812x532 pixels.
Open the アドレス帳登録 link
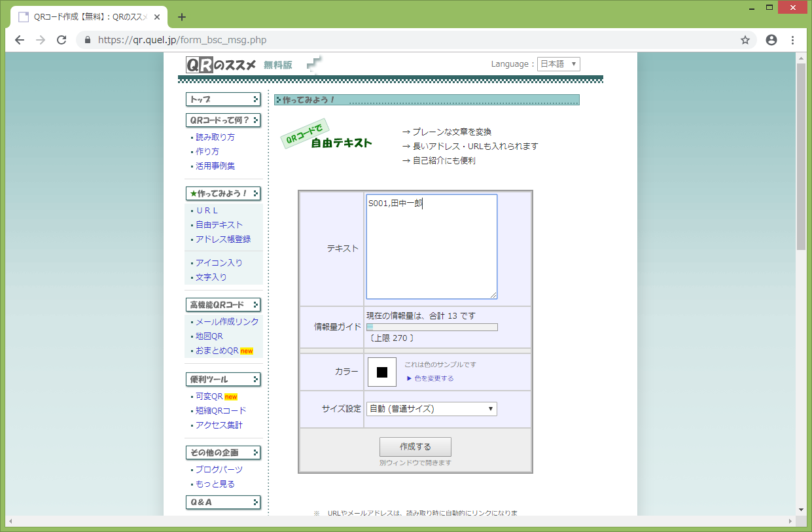point(223,239)
